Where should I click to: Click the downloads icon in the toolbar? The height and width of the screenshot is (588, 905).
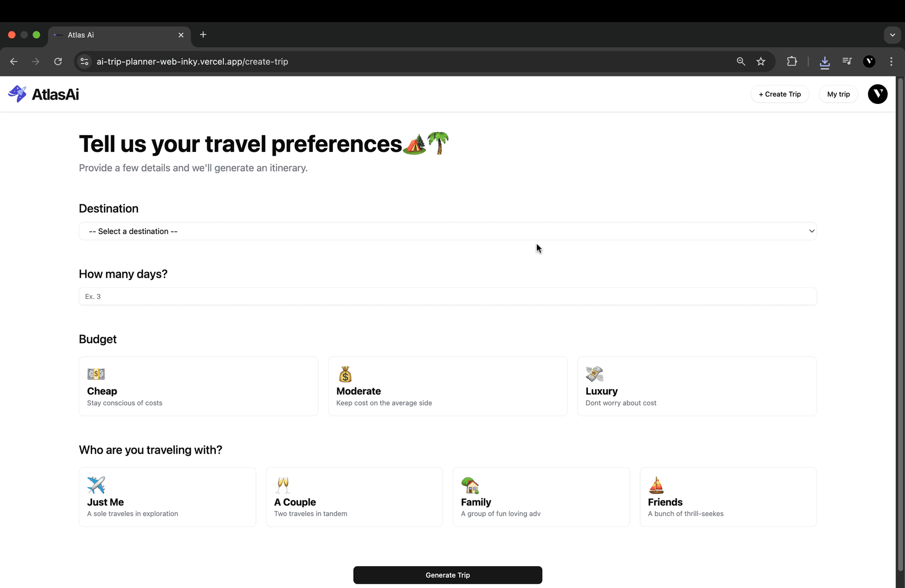point(824,62)
